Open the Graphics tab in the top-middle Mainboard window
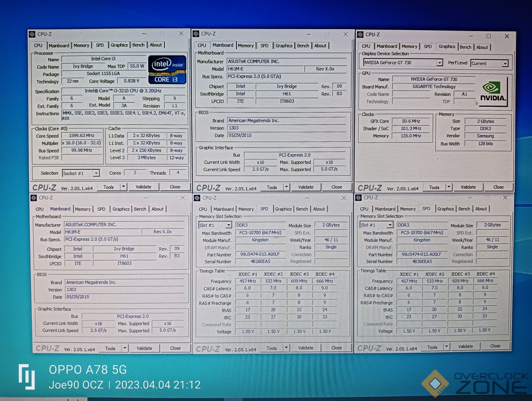Image resolution: width=532 pixels, height=401 pixels. click(284, 46)
